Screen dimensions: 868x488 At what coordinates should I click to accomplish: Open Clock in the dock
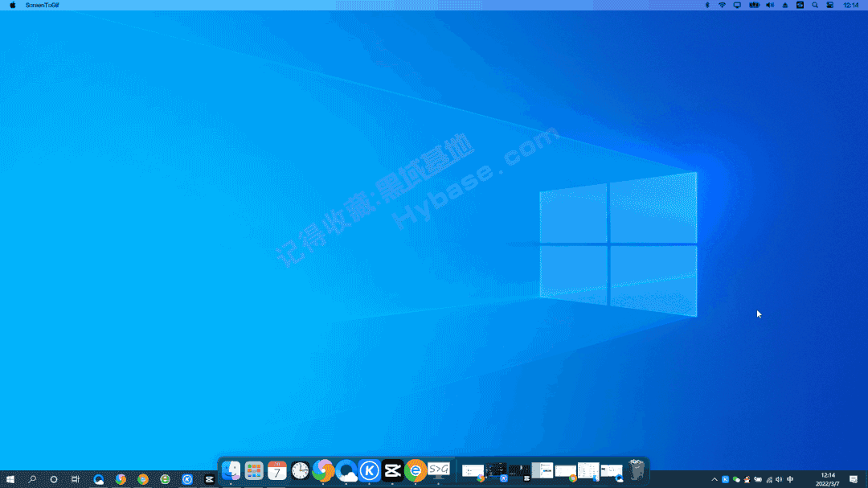tap(300, 471)
